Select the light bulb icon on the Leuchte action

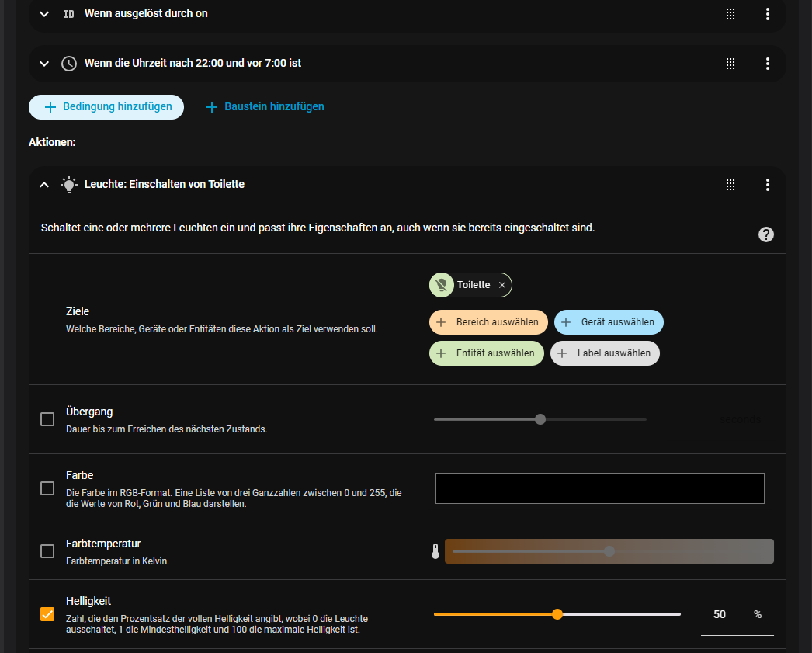[68, 184]
